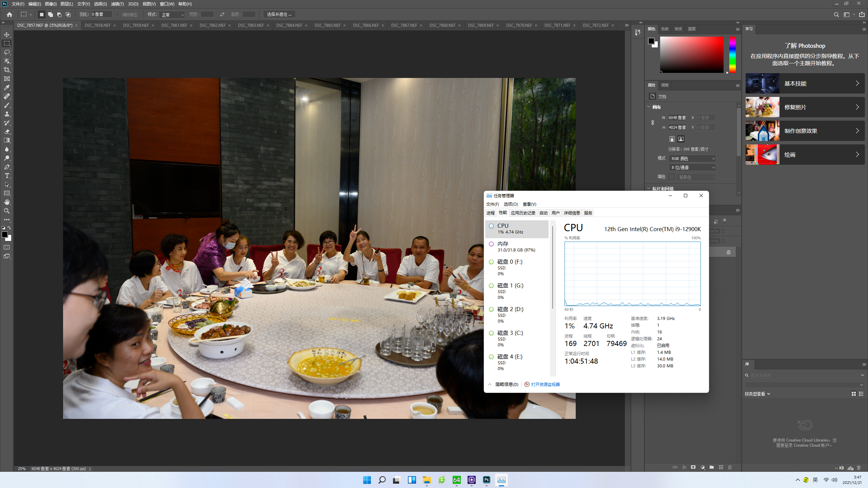
Task: Select the Crop tool
Action: click(7, 70)
